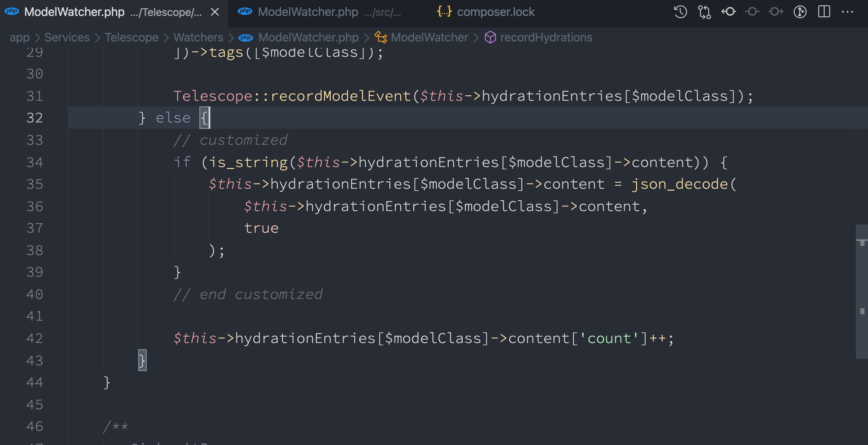Split the editor using the split icon

[824, 12]
